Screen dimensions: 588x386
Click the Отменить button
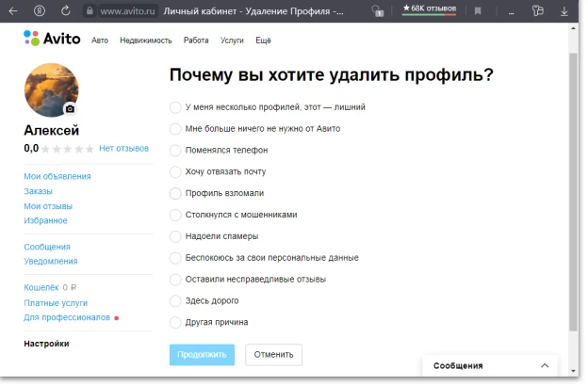(273, 355)
